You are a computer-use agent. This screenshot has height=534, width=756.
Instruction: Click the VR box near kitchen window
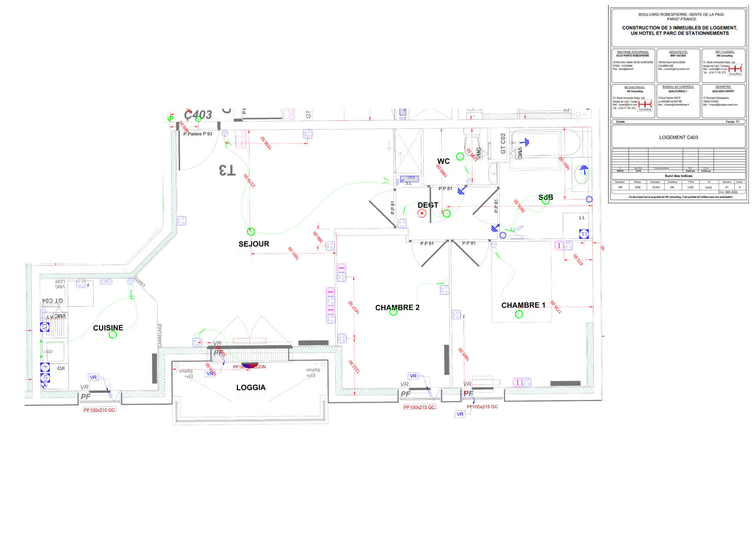point(93,378)
